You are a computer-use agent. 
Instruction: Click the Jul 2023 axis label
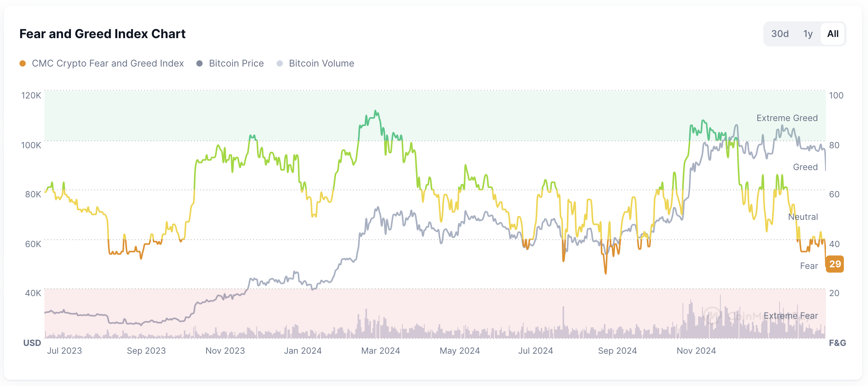64,351
